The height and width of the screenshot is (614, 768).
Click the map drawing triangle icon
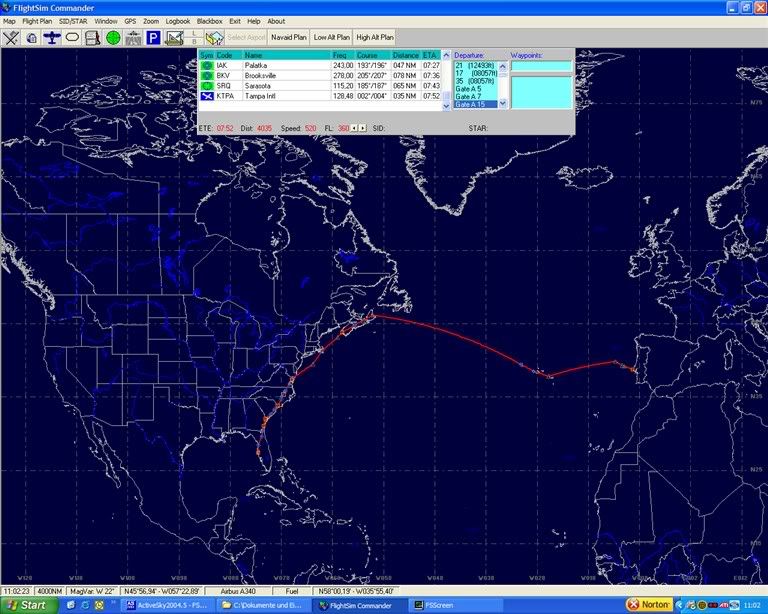tap(174, 37)
